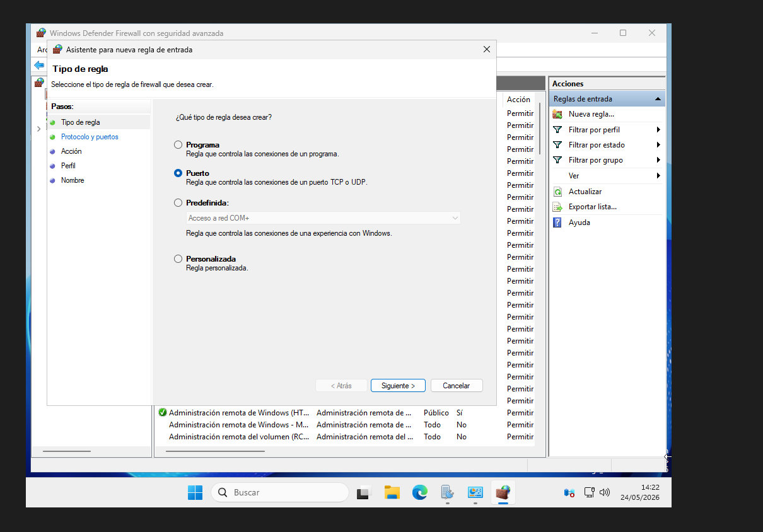763x532 pixels.
Task: Launch Microsoft Edge from the taskbar
Action: coord(420,492)
